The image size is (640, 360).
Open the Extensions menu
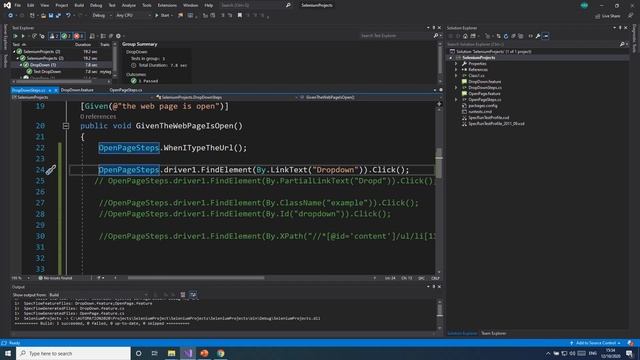pos(167,5)
